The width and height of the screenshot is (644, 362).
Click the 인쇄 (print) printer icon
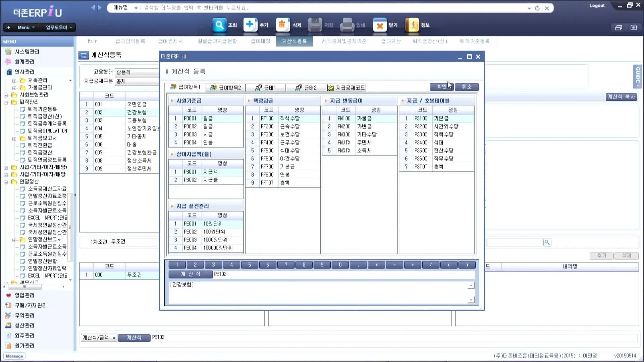click(x=347, y=24)
